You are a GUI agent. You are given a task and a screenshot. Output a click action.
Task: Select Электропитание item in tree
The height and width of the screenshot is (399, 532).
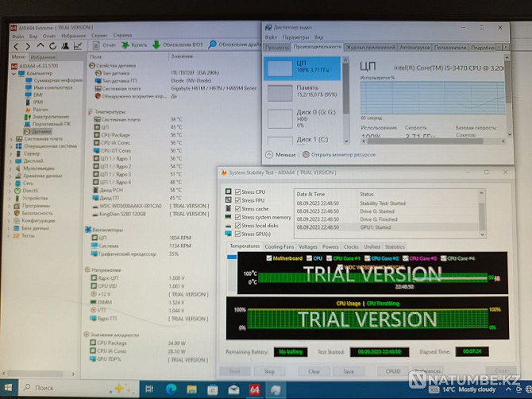click(x=47, y=117)
